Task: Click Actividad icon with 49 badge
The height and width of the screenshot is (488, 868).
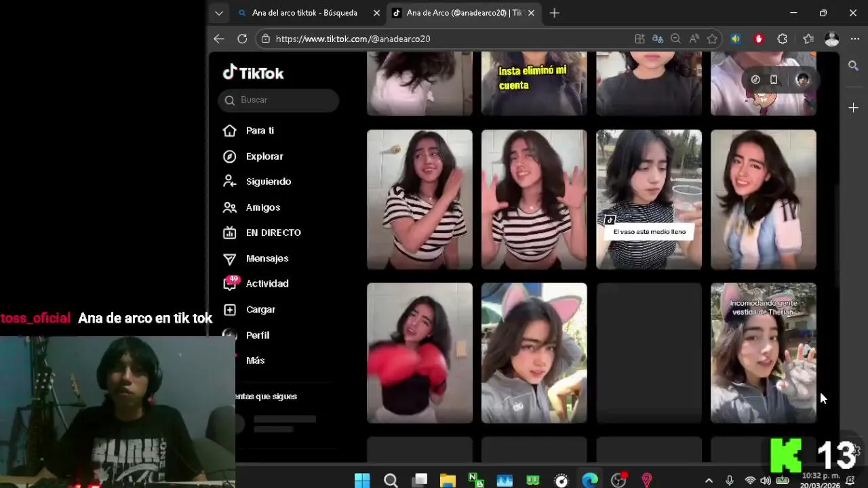Action: [x=231, y=283]
